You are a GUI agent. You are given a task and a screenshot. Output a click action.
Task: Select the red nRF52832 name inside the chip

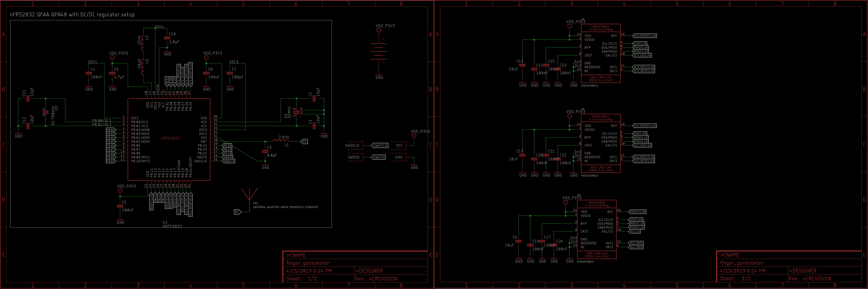[170, 138]
